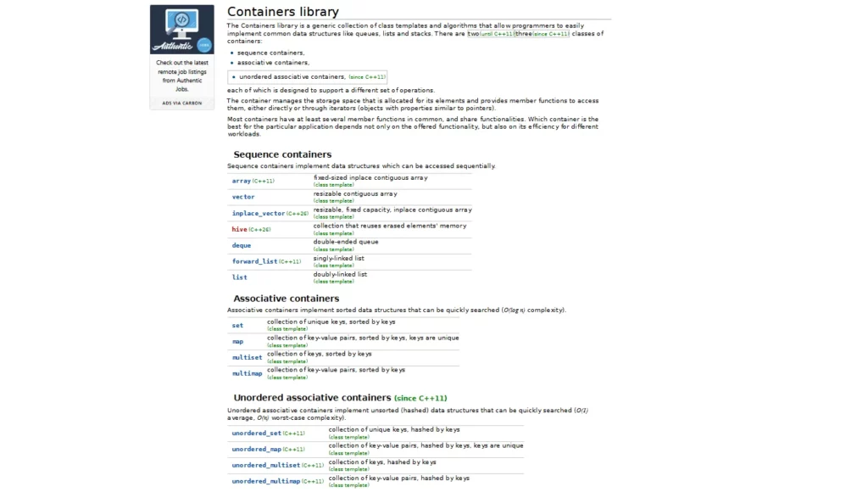The height and width of the screenshot is (498, 868).
Task: Open the array container link
Action: click(x=242, y=182)
